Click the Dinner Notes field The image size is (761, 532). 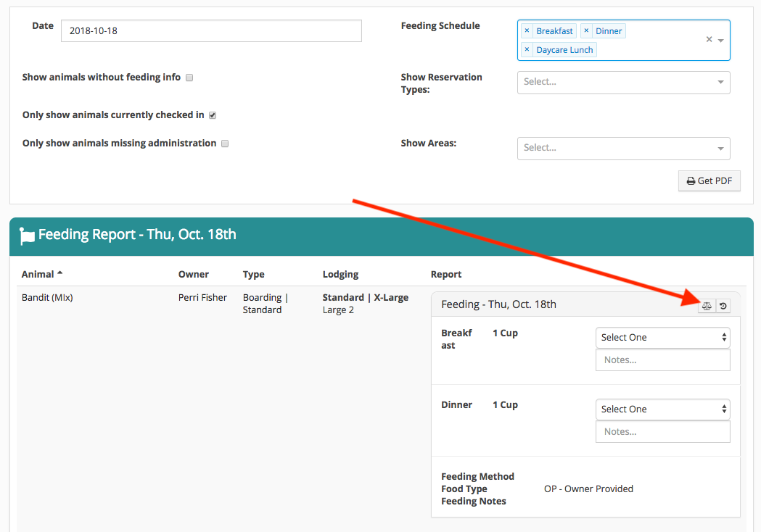663,431
